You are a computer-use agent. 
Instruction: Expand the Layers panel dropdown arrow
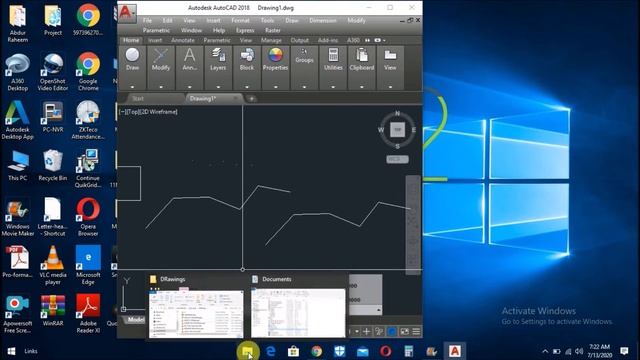click(218, 87)
